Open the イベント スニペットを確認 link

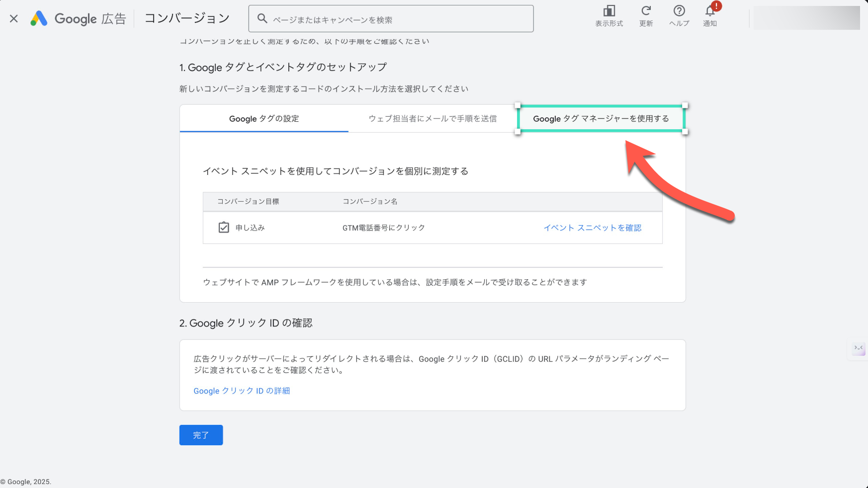592,228
